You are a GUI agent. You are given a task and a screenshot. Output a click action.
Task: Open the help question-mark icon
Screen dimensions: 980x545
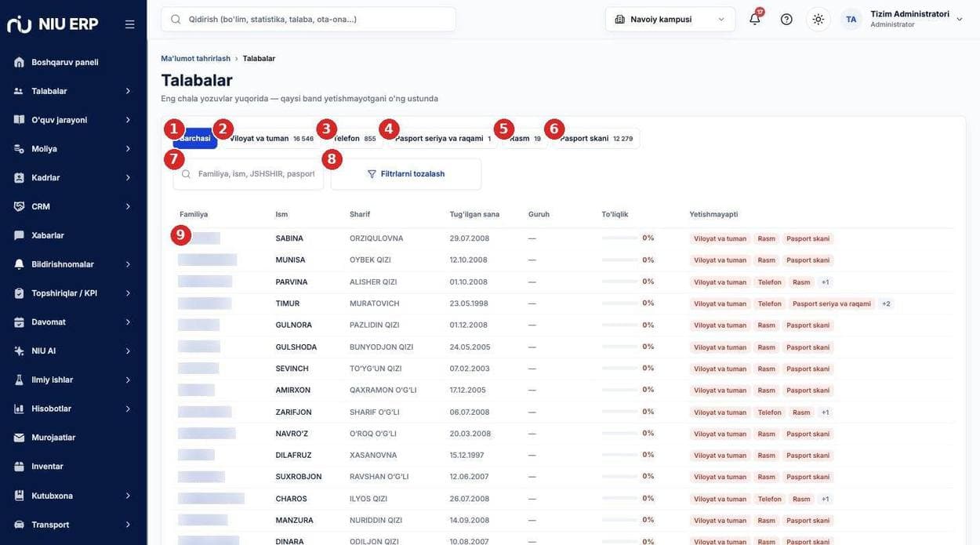tap(786, 19)
